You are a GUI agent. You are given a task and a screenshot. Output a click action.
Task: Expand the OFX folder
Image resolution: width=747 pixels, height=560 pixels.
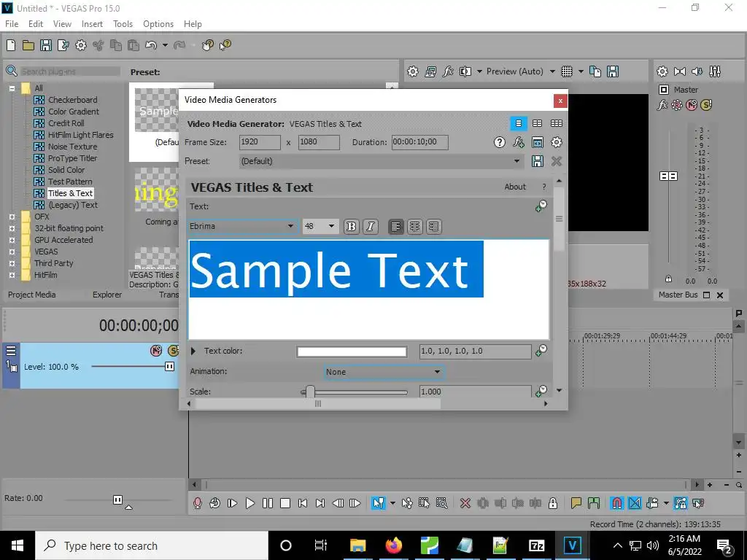click(x=12, y=217)
